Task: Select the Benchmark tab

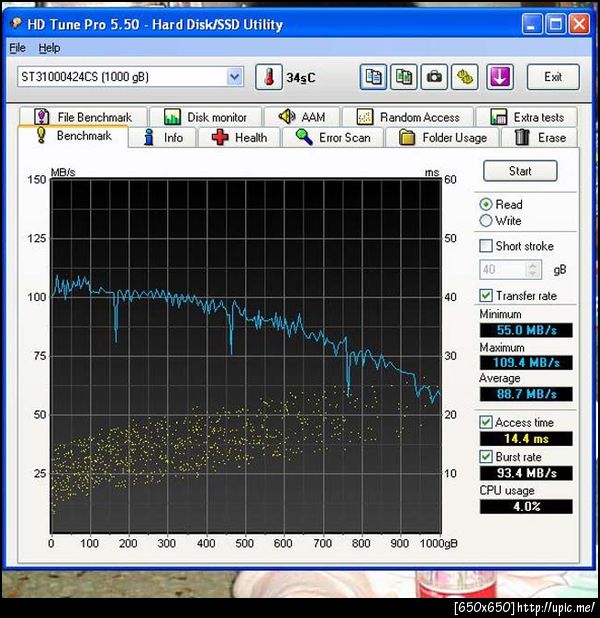Action: point(73,136)
